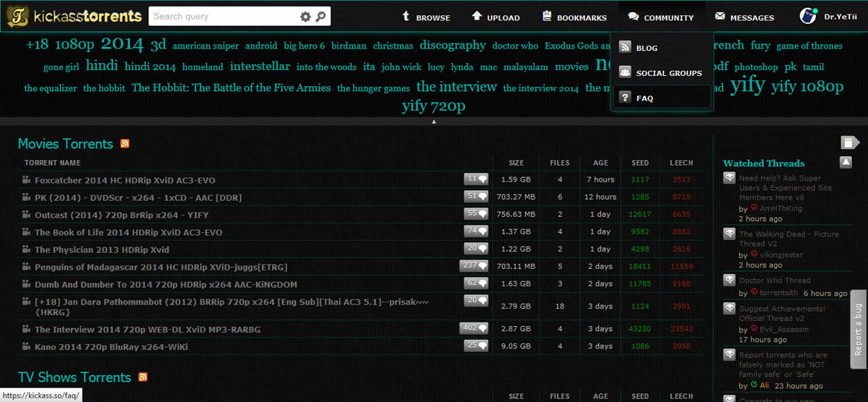
Task: Click 'the interview' tag
Action: 456,87
